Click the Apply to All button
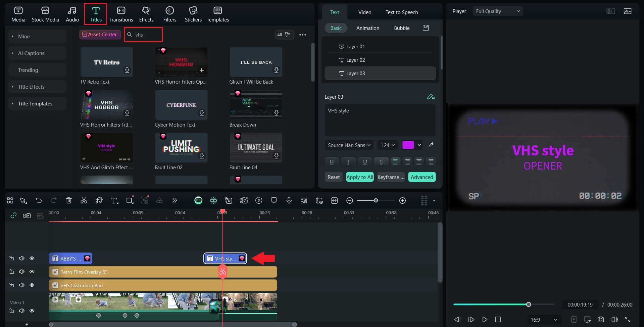Viewport: 644px width, 327px height. point(360,177)
